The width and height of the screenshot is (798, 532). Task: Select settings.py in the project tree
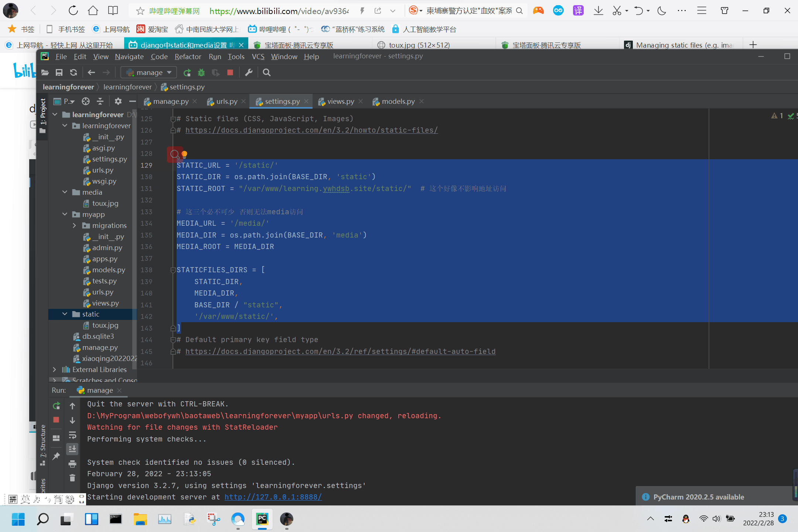(x=109, y=159)
